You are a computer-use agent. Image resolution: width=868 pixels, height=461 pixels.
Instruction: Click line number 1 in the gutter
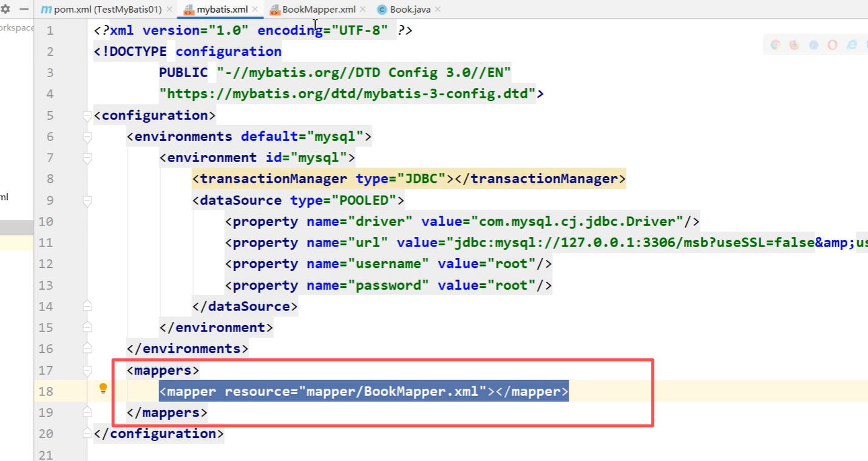[x=50, y=30]
